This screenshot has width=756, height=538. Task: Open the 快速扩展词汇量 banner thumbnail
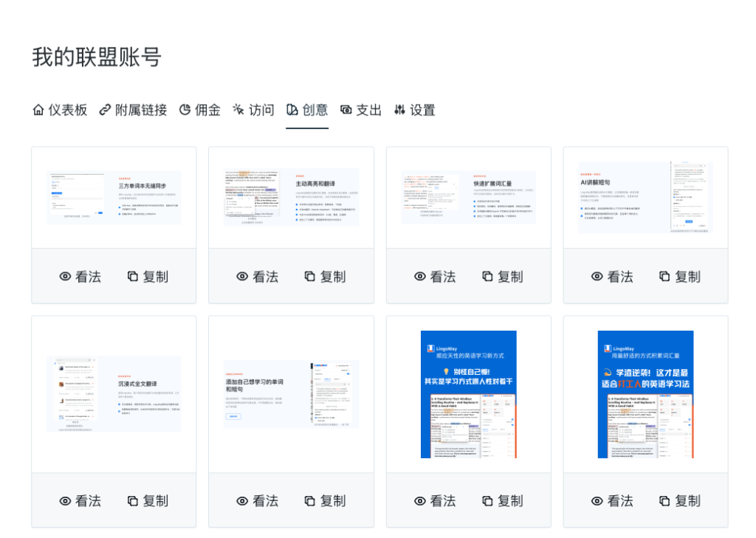469,197
